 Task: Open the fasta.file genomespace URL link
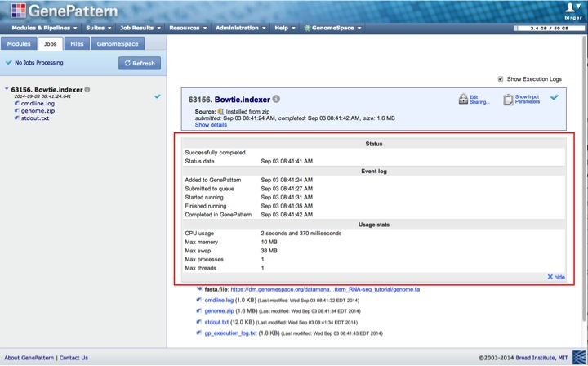point(325,289)
